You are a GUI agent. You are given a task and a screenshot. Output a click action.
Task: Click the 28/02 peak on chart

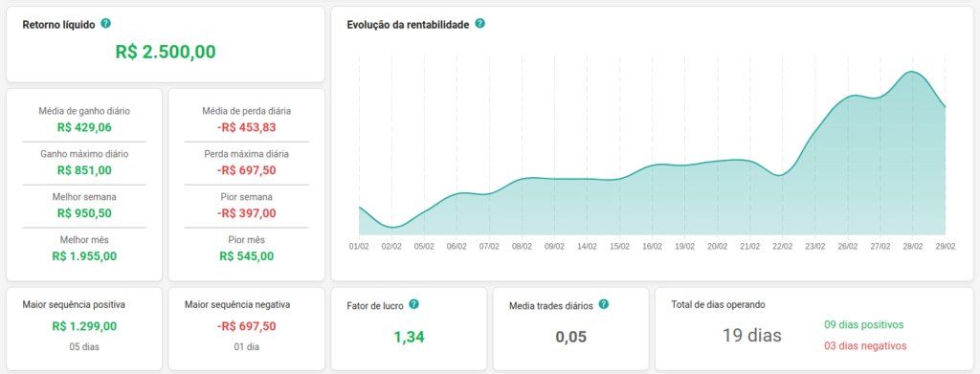912,72
